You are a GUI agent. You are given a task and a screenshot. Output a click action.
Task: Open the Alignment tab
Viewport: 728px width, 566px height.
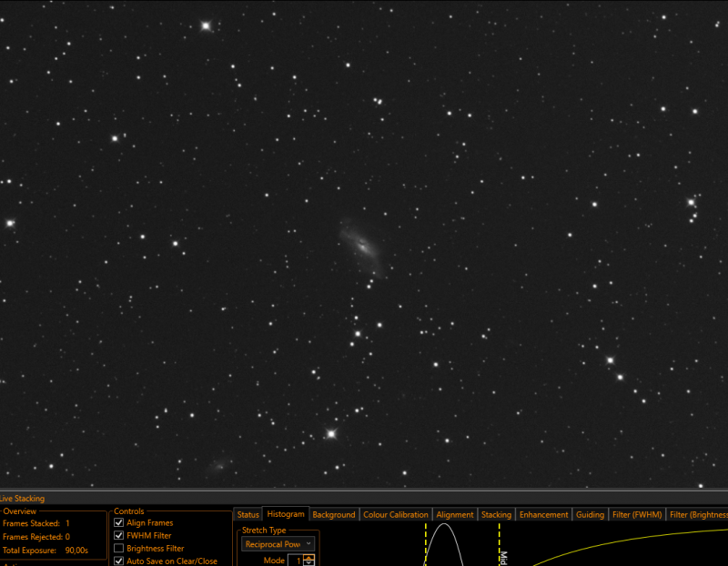click(454, 514)
